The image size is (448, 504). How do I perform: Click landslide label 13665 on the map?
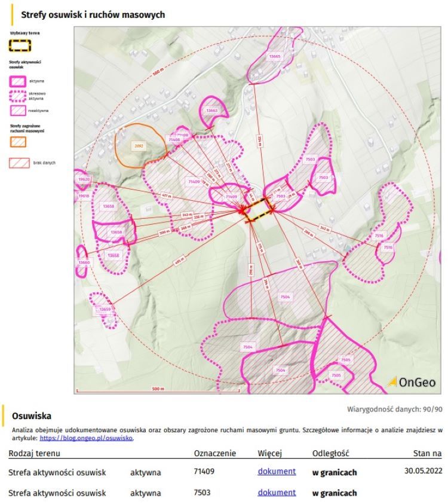pos(274,57)
